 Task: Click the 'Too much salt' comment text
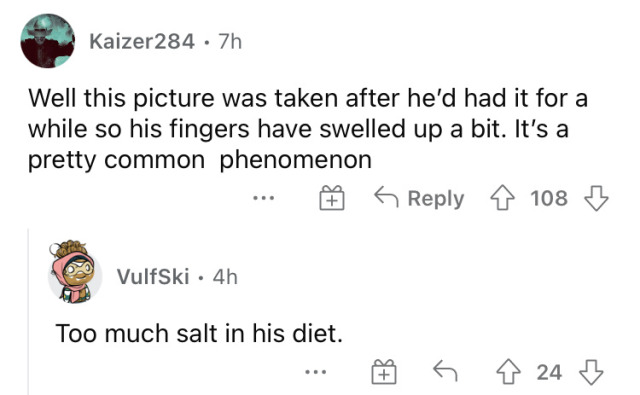pyautogui.click(x=199, y=333)
